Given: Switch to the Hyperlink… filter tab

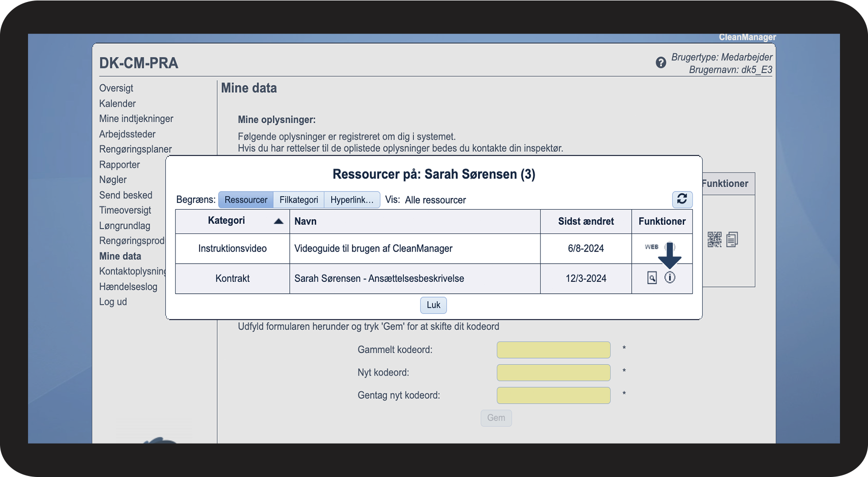Looking at the screenshot, I should [352, 200].
